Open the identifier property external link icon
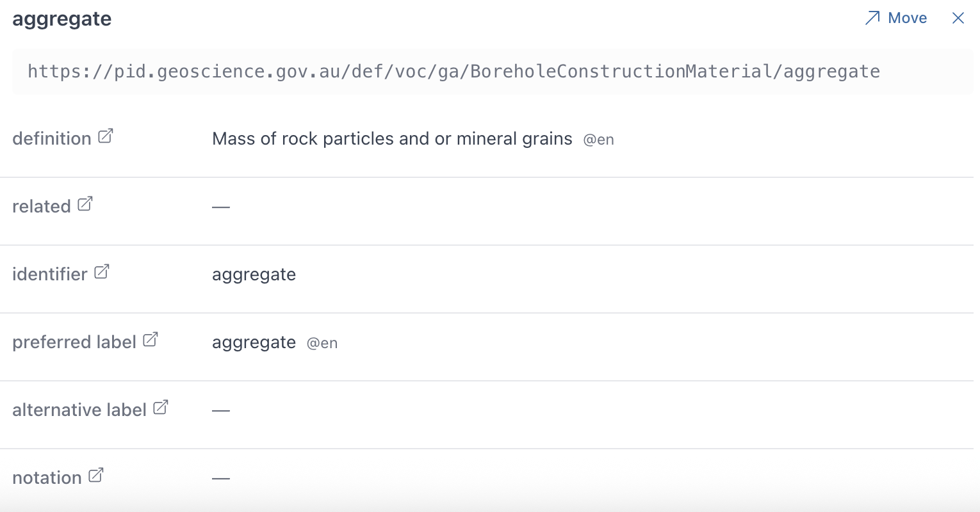The width and height of the screenshot is (980, 512). tap(102, 272)
